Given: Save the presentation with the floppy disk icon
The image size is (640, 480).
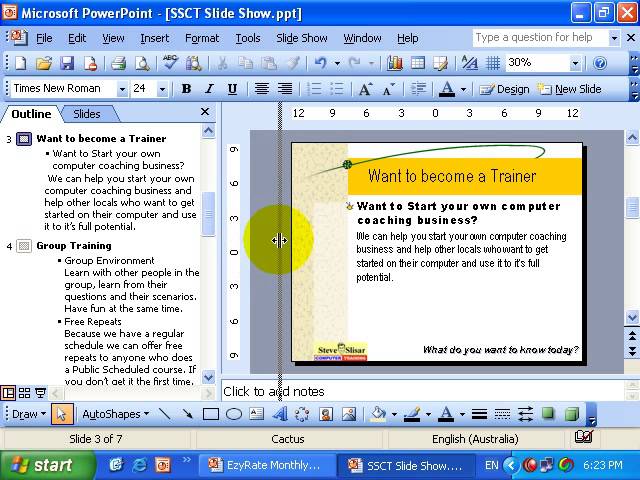Looking at the screenshot, I should pyautogui.click(x=67, y=63).
